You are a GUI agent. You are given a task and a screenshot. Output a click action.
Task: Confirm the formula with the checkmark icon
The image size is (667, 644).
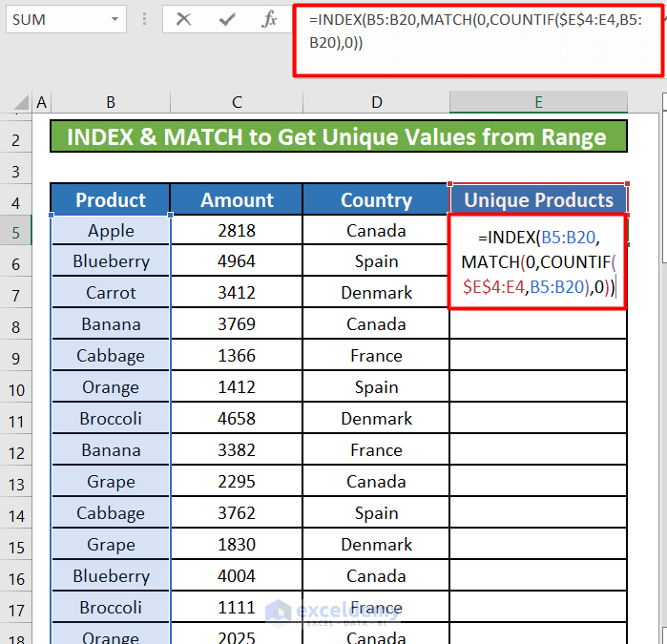(227, 19)
